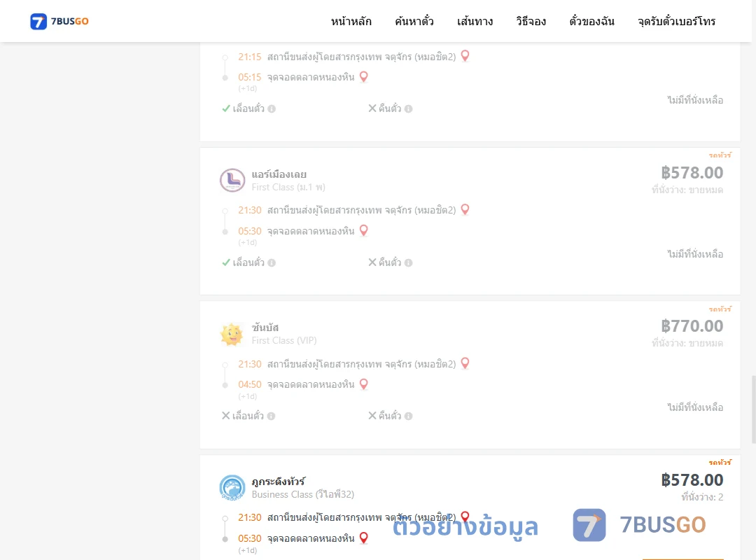The height and width of the screenshot is (560, 756).
Task: Click เลื่อนตั๋ว info icon in ซันบัส card
Action: [272, 416]
